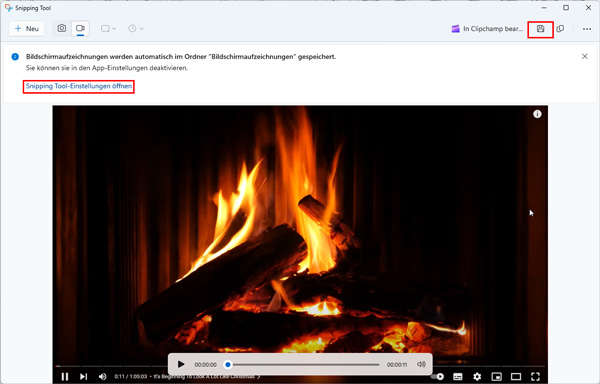Open recording in Clipchamp bearbeiten

pos(487,29)
